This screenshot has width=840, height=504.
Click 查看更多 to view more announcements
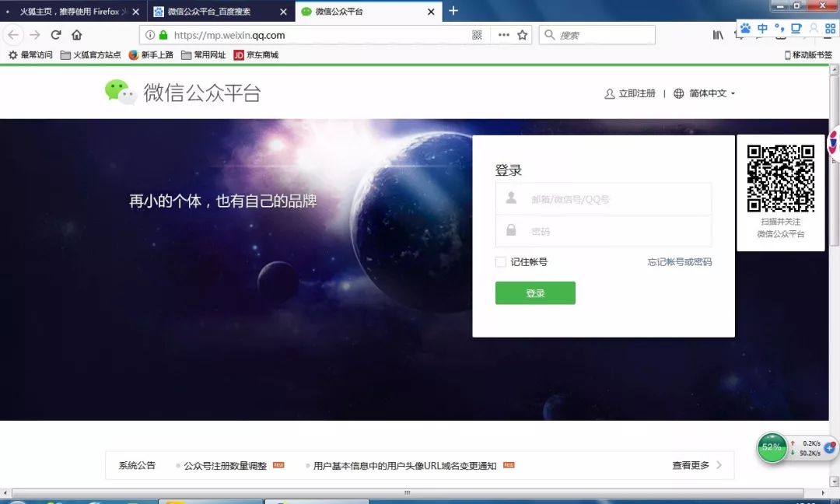click(x=696, y=465)
